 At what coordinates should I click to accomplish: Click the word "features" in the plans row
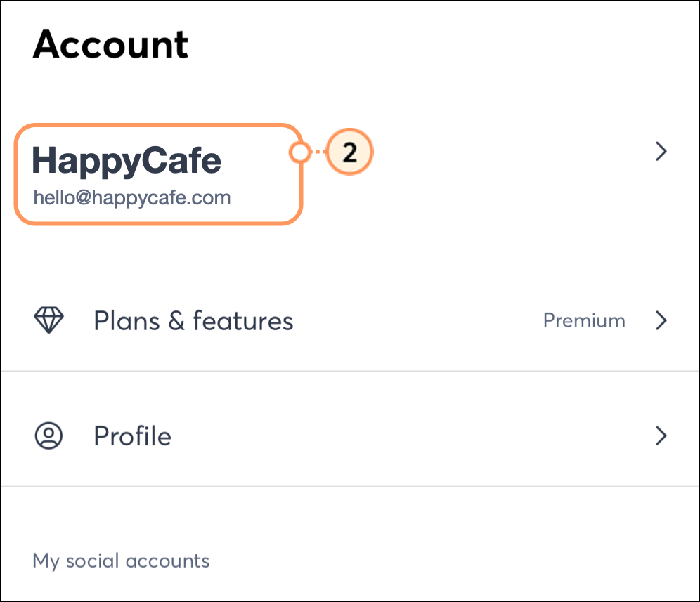(243, 321)
